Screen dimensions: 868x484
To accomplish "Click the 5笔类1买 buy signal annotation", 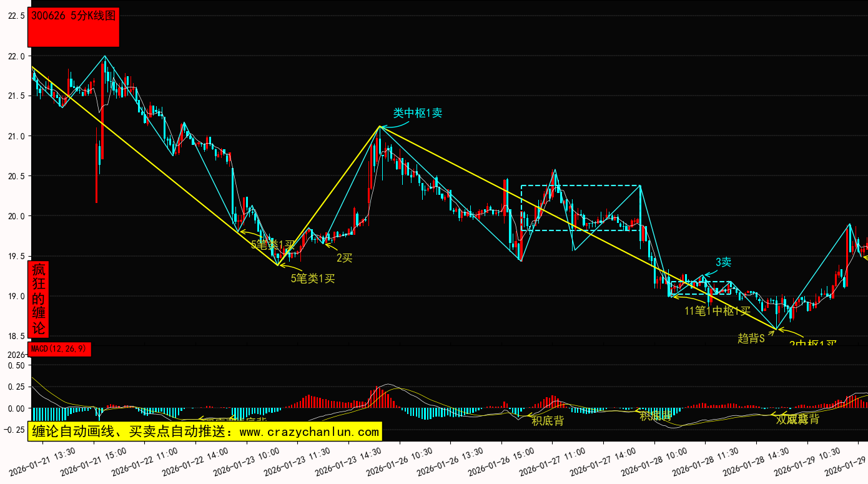I will [312, 279].
